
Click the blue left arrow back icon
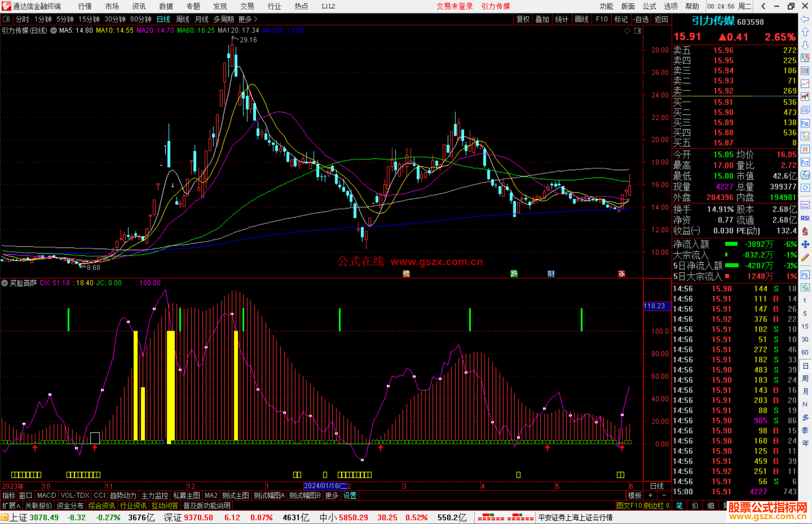click(x=805, y=19)
